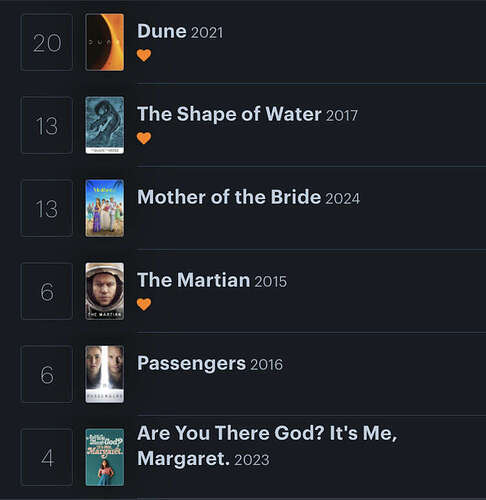Click the number 4 box beside Margaret

point(47,457)
